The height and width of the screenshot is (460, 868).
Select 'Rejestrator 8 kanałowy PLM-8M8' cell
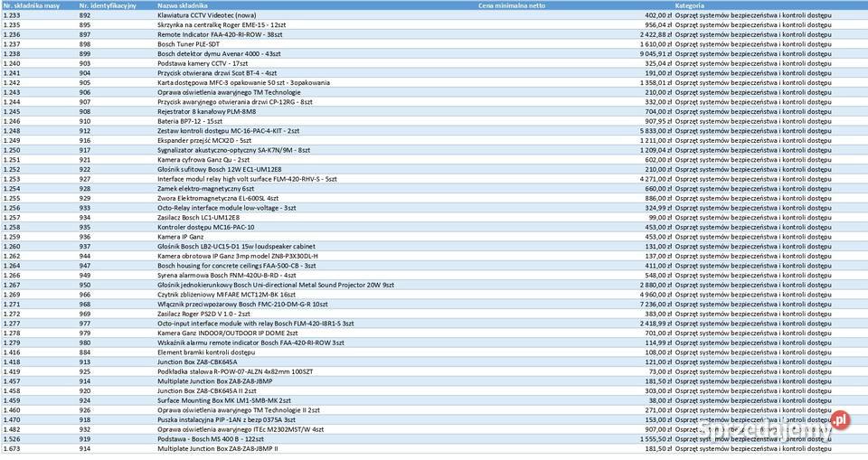tap(206, 111)
